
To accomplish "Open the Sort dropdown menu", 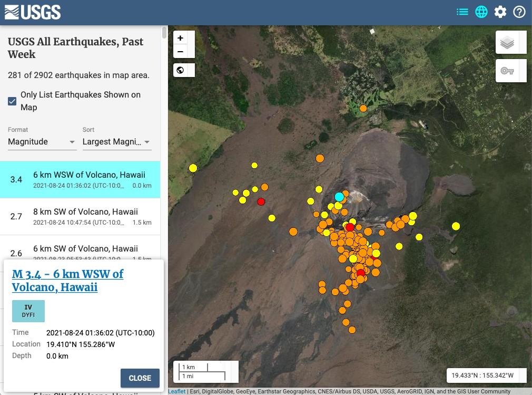I will (116, 142).
